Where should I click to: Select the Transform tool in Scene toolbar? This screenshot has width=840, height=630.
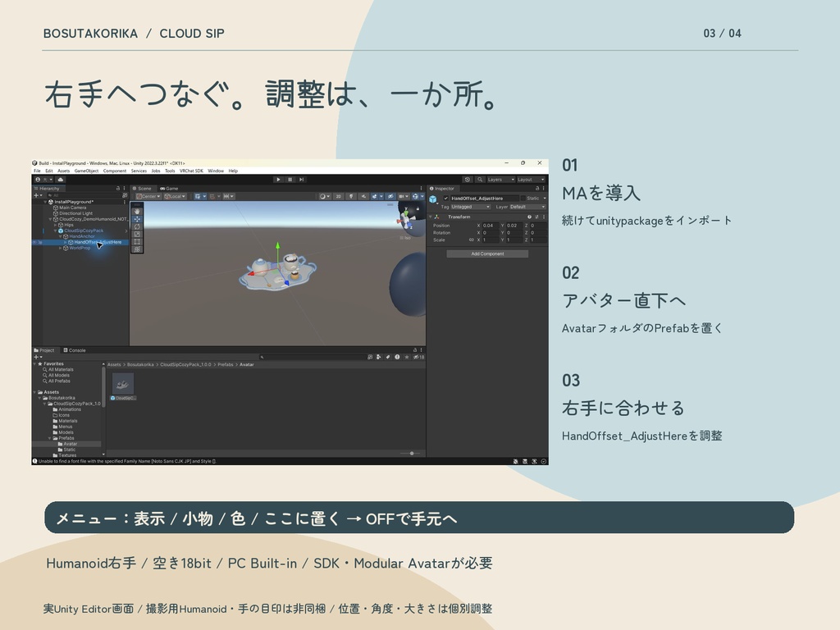click(x=137, y=249)
